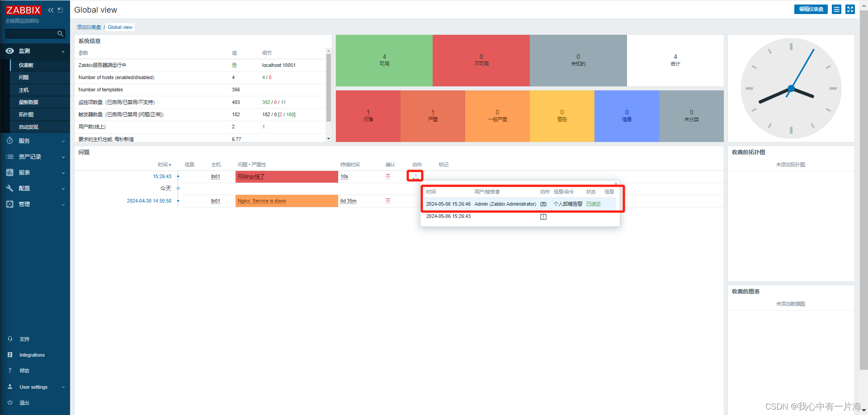Viewport: 868px width, 415px height.
Task: Click the Integrations Z icon
Action: coord(10,355)
